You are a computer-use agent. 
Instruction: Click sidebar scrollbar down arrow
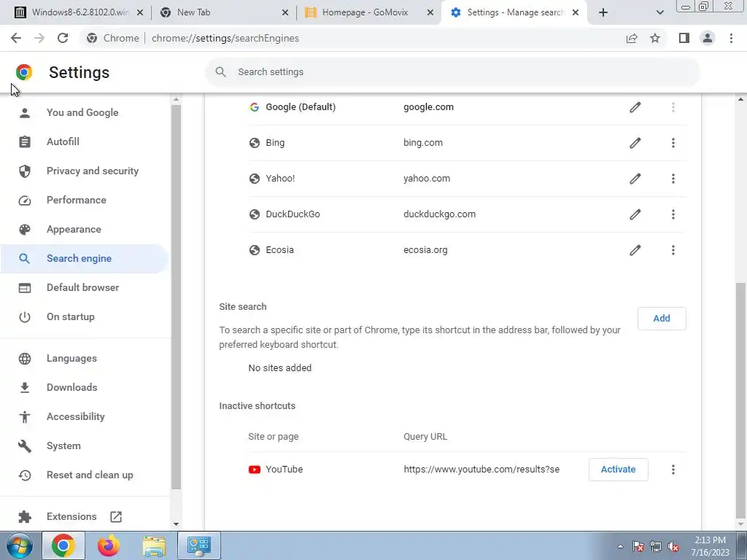coord(176,524)
